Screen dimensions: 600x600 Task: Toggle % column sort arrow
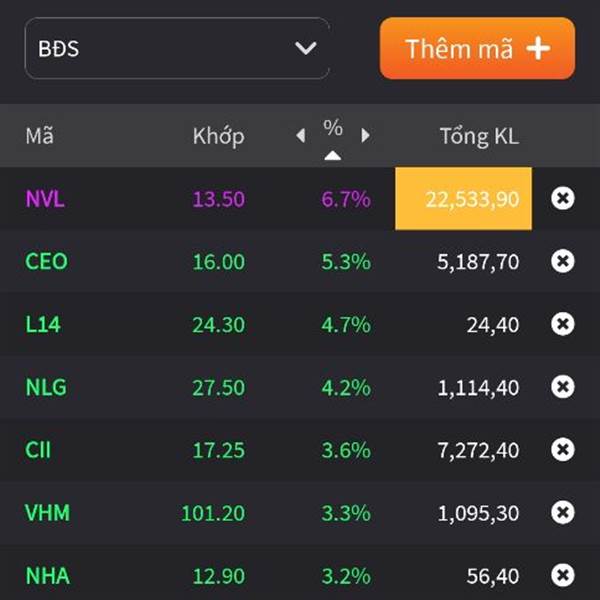point(333,155)
